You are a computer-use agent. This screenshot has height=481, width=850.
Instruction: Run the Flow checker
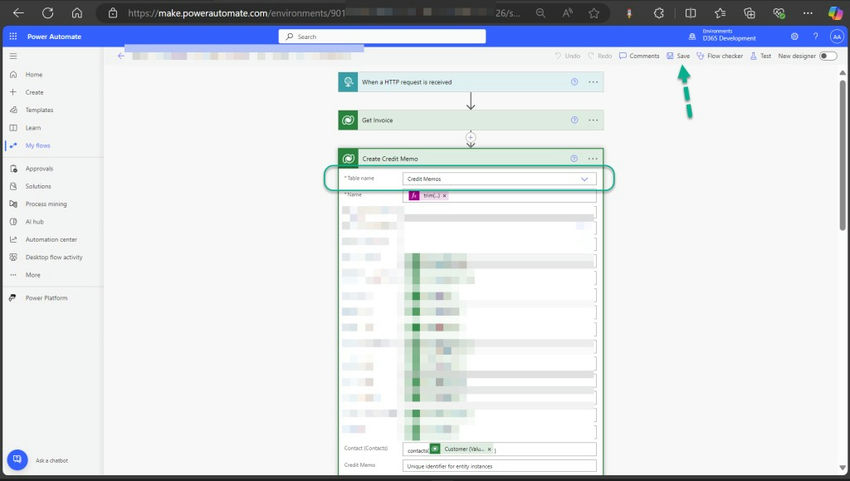tap(720, 56)
